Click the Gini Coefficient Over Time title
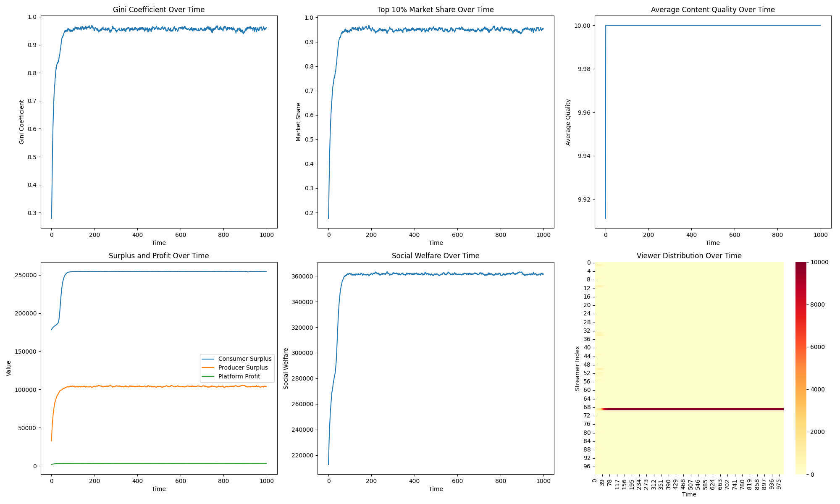Image resolution: width=840 pixels, height=504 pixels. [159, 10]
